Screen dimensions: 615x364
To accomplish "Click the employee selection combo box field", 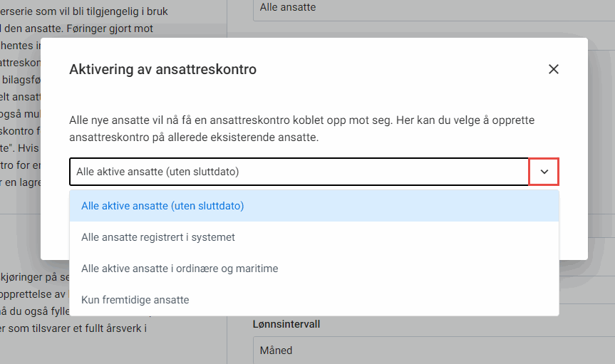I will (x=299, y=172).
